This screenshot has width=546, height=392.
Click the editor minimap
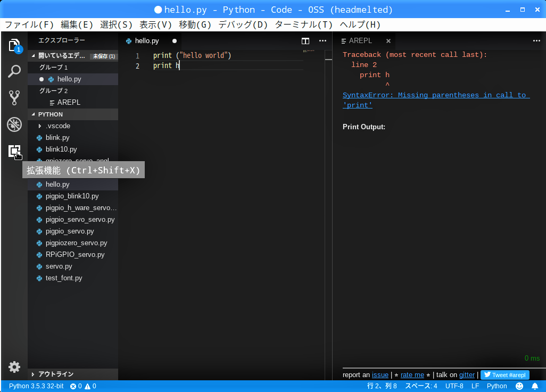click(x=309, y=52)
